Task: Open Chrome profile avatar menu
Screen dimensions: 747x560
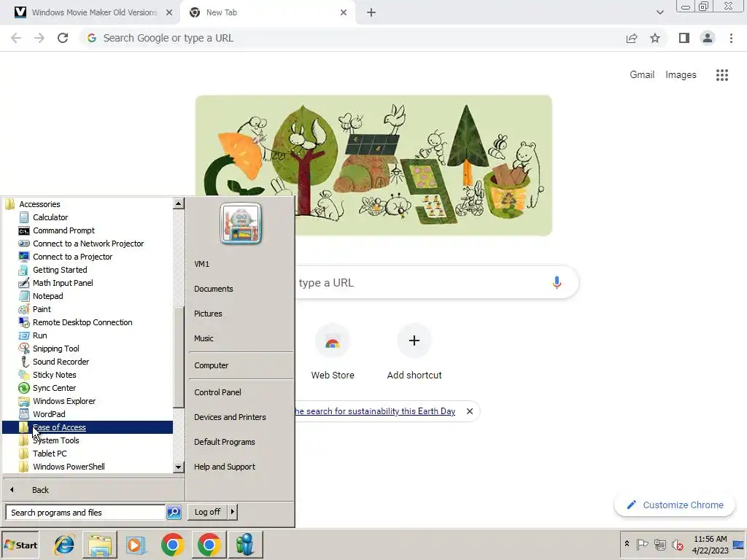Action: point(708,38)
